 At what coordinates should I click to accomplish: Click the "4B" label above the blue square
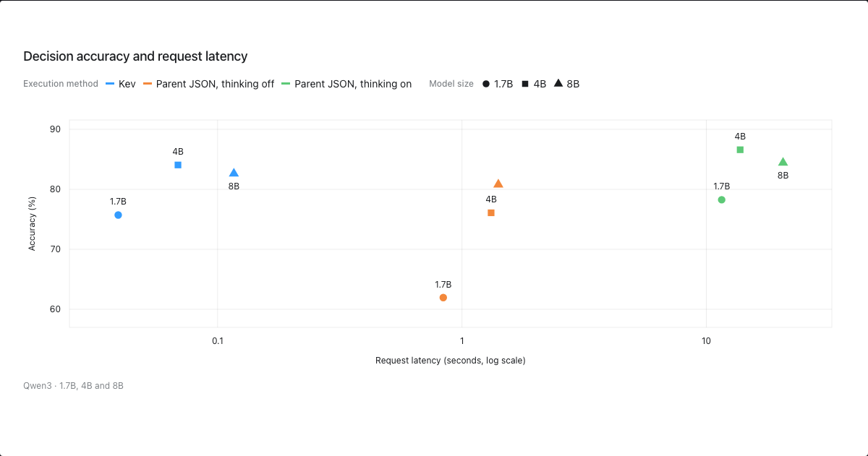(x=178, y=152)
